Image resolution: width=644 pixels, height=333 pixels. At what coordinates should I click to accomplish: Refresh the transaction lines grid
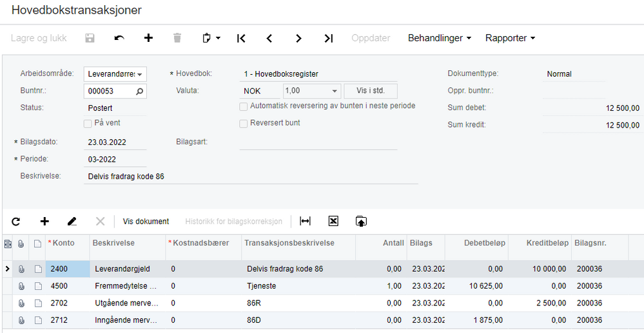coord(16,222)
